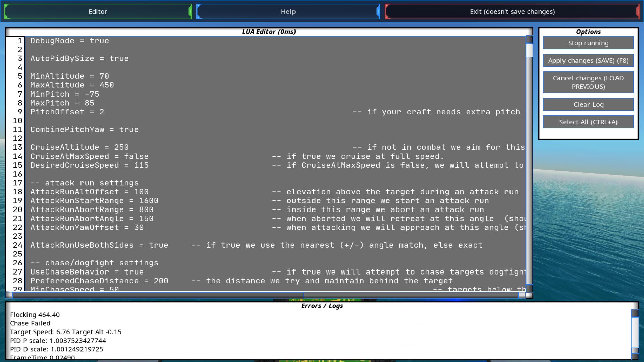Click the code editor's vertical scrollbar thumb
This screenshot has width=644, height=362.
[529, 50]
